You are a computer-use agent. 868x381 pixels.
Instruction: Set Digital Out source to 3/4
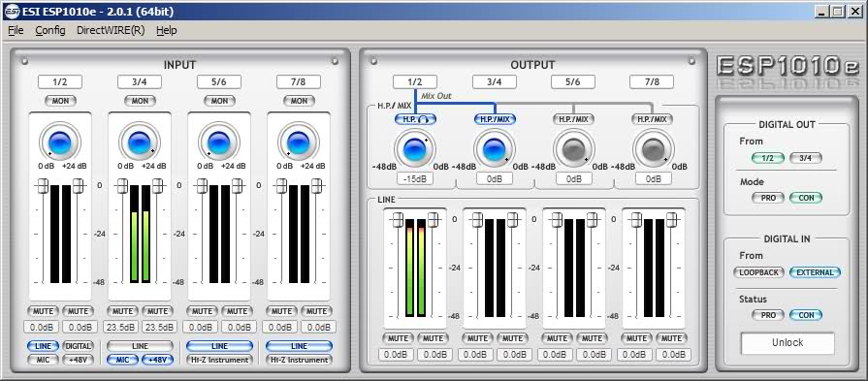[806, 158]
